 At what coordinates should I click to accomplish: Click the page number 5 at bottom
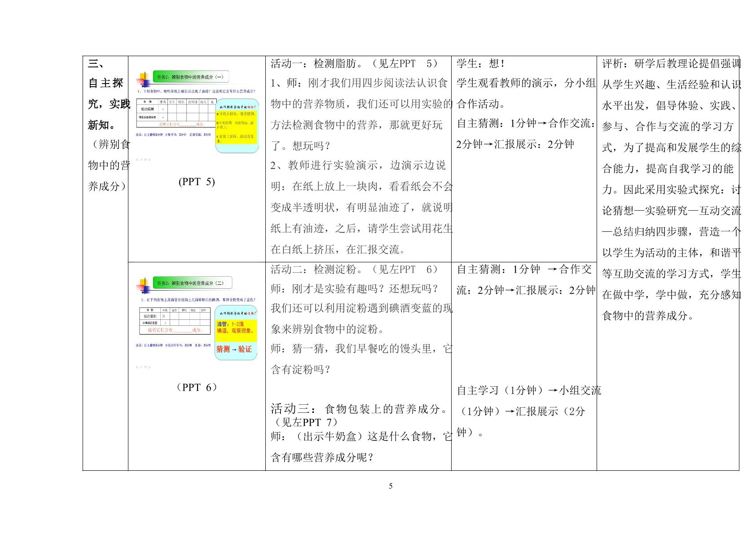[391, 486]
